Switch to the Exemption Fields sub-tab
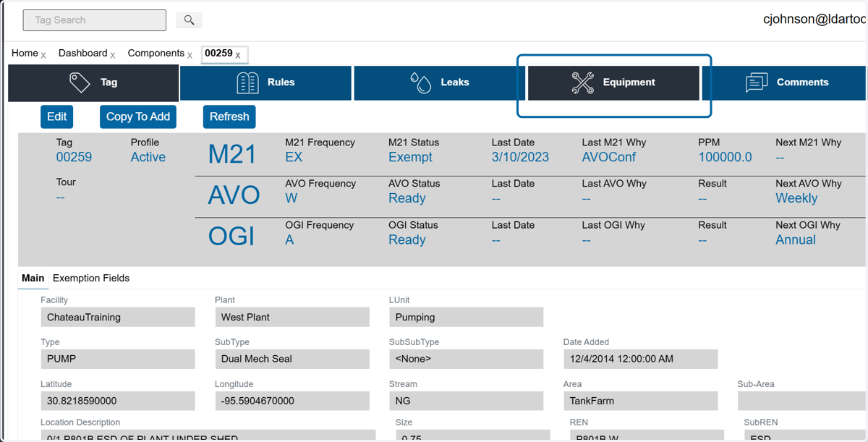Image resolution: width=868 pixels, height=442 pixels. coord(91,278)
